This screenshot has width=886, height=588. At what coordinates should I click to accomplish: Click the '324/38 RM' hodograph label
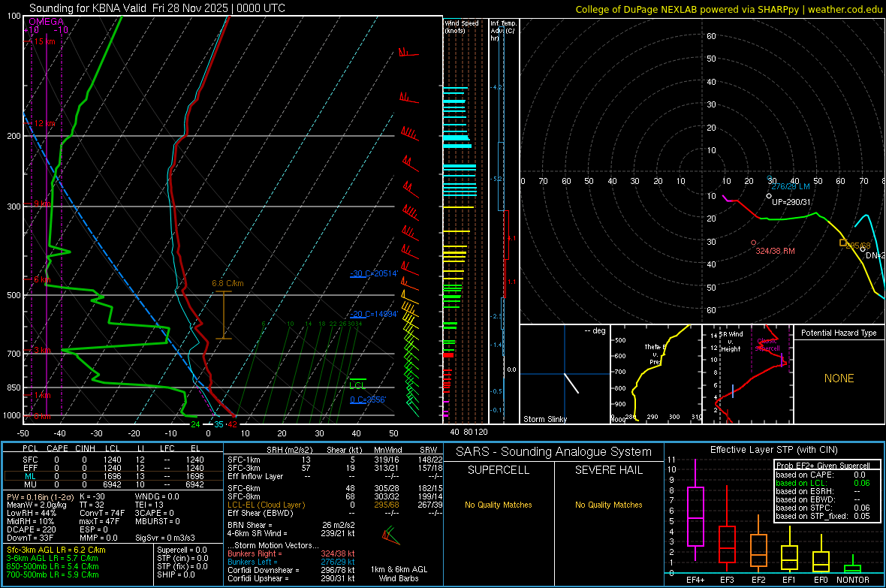(x=775, y=251)
